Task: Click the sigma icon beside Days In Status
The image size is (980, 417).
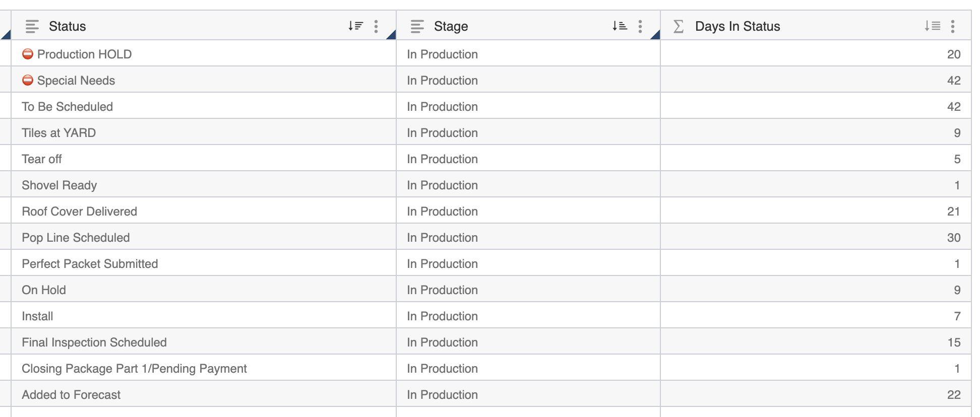Action: click(679, 26)
